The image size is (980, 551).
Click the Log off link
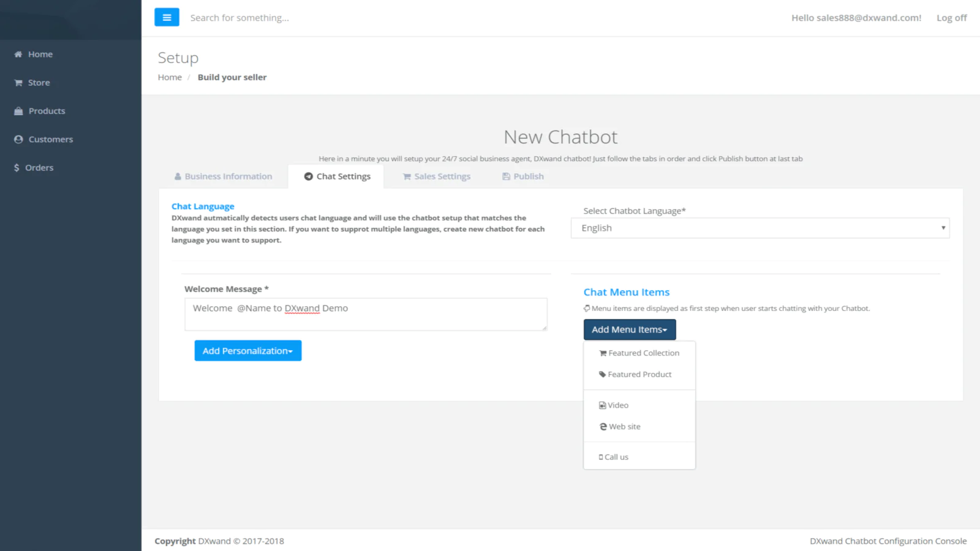coord(952,18)
